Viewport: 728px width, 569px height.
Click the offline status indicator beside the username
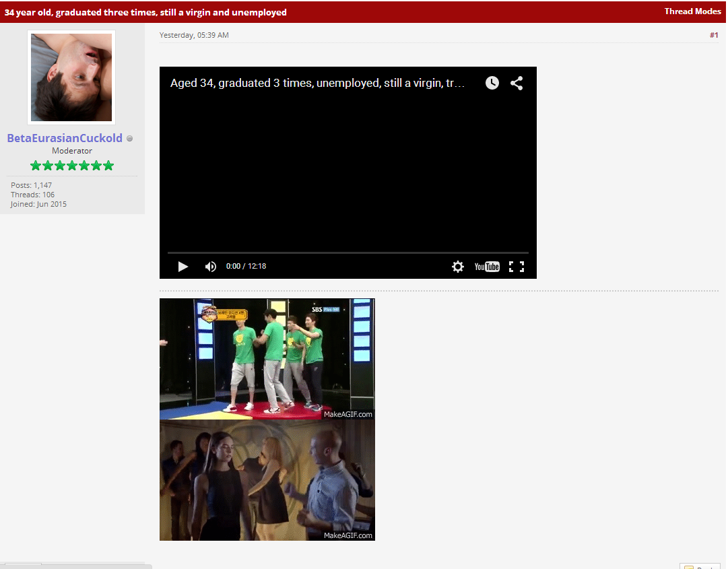(129, 138)
